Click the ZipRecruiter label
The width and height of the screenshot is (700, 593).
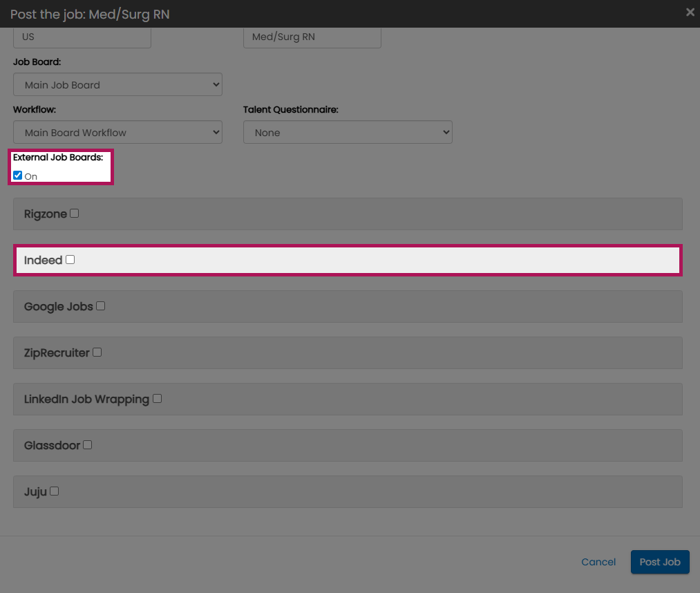[x=57, y=352]
